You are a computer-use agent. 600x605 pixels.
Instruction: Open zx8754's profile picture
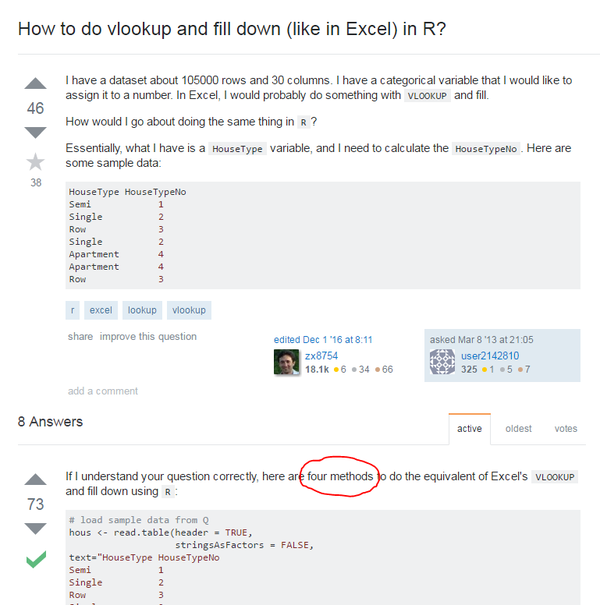pos(286,362)
